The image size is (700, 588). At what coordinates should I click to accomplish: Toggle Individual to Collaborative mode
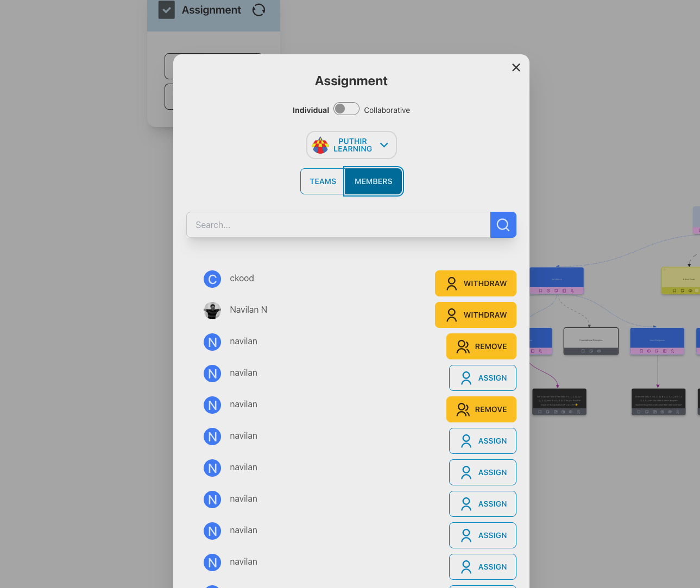pos(346,109)
